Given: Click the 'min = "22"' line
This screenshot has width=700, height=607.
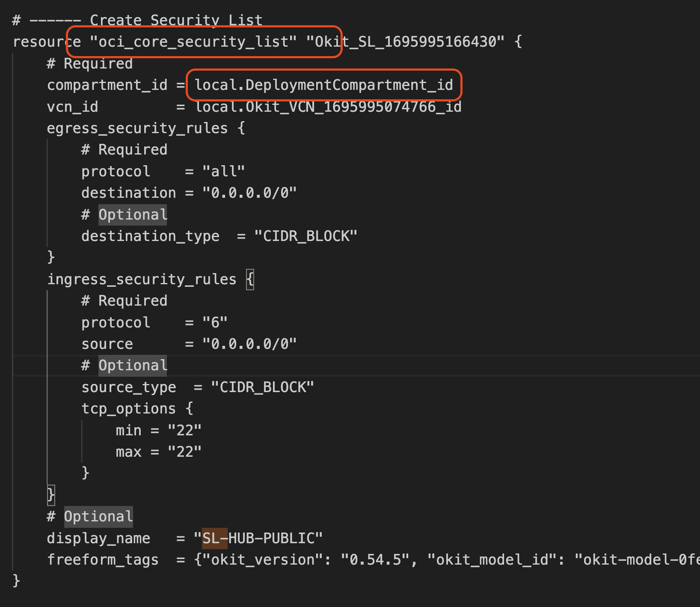Looking at the screenshot, I should (159, 431).
